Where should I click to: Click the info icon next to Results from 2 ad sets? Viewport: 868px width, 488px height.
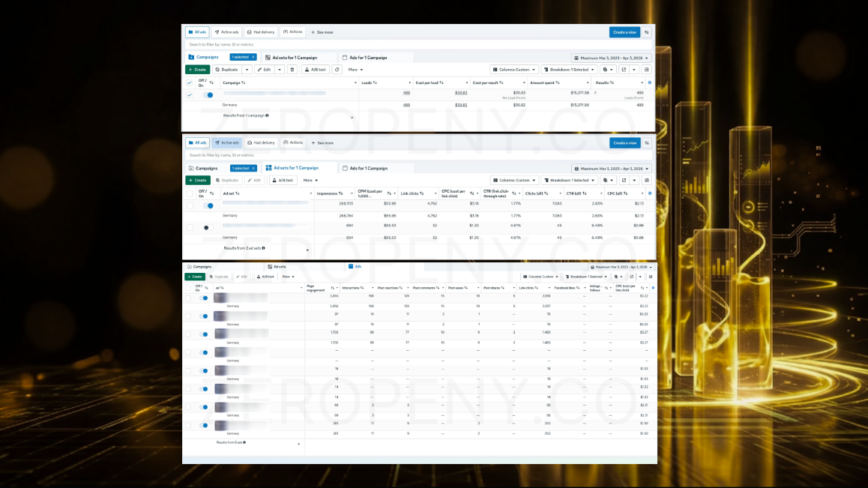[264, 248]
